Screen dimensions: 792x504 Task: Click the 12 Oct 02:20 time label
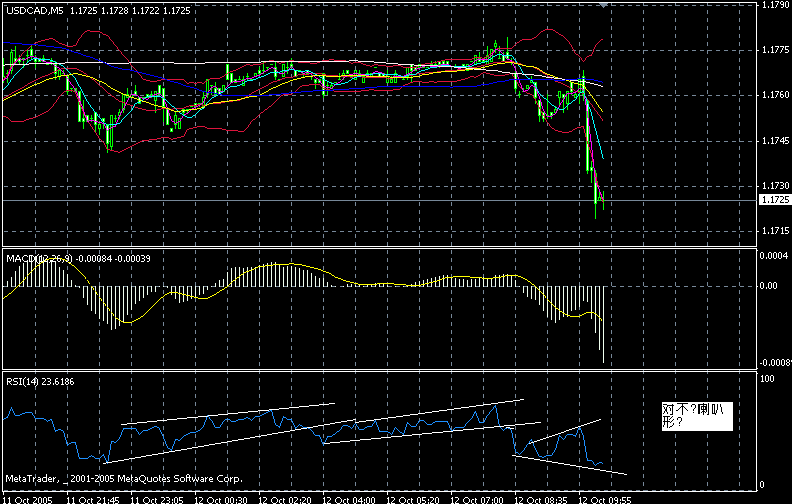[x=285, y=500]
